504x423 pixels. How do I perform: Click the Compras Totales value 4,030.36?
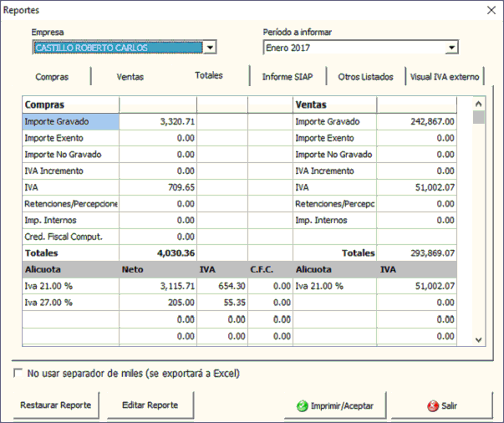coord(158,252)
